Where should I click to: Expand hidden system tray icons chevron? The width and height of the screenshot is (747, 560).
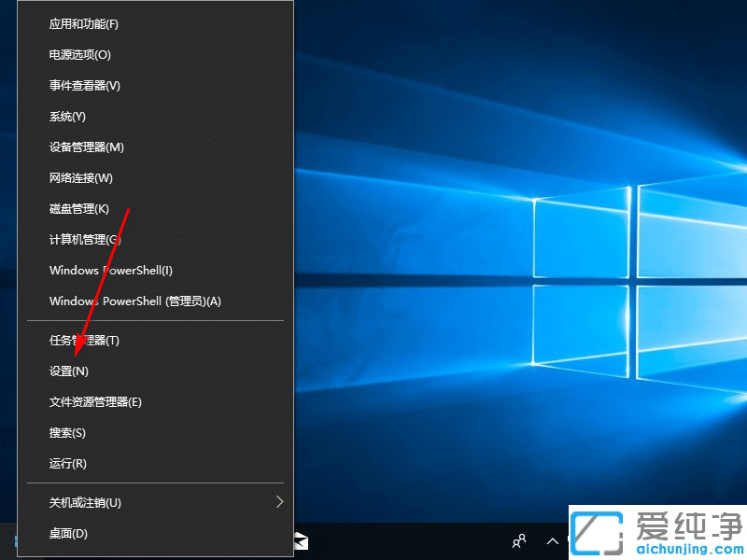tap(553, 541)
